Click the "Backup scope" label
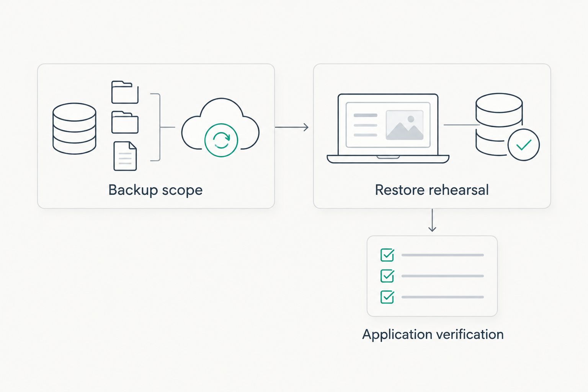Image resolution: width=588 pixels, height=392 pixels. tap(155, 190)
